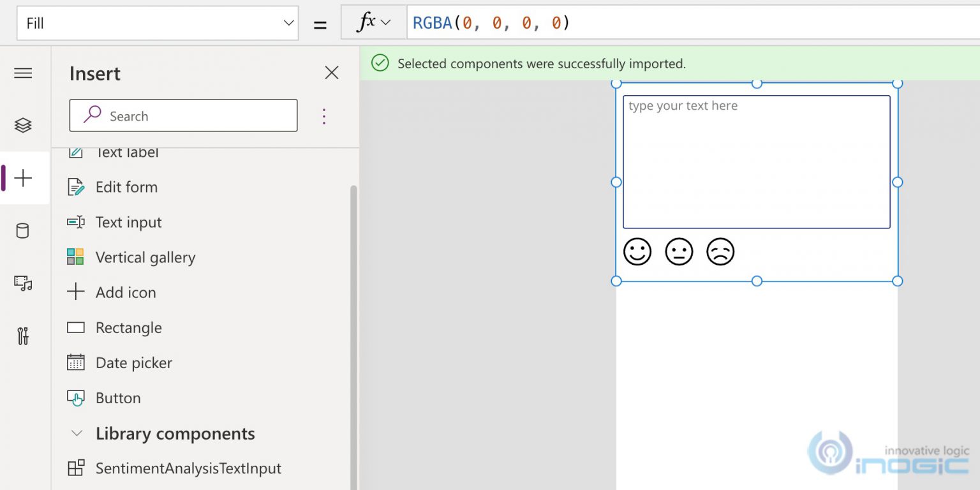Screen dimensions: 980x490
Task: Open the hamburger navigation menu
Action: pyautogui.click(x=24, y=73)
